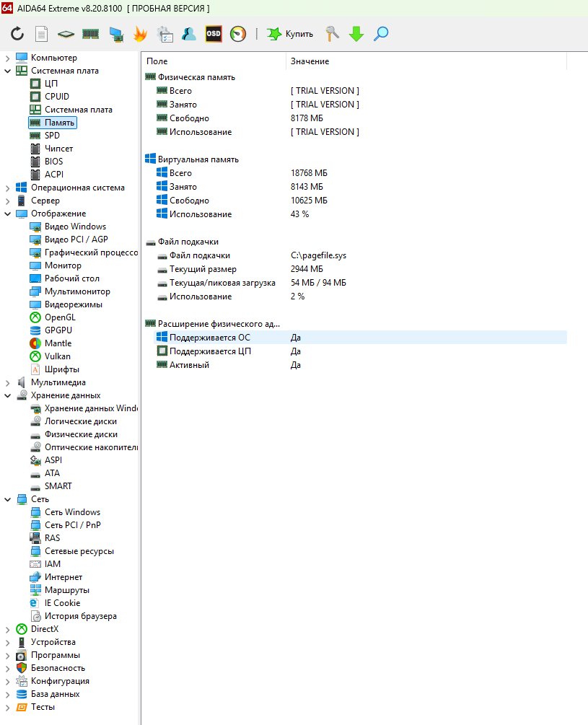Open the Чипсет tree item
Viewport: 588px width, 725px height.
58,149
